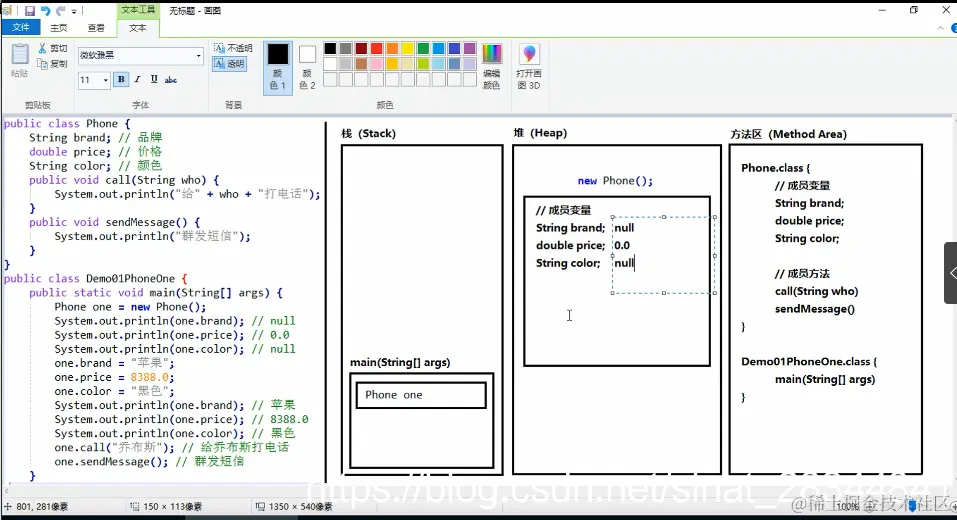The width and height of the screenshot is (957, 520).
Task: Toggle Bold text formatting
Action: click(x=121, y=79)
